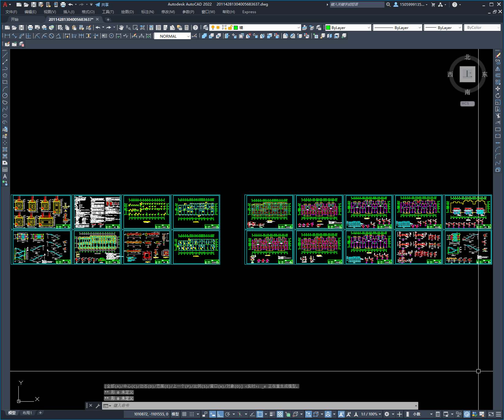The height and width of the screenshot is (420, 504).
Task: Expand the user account 1505999135 menu
Action: click(x=411, y=4)
